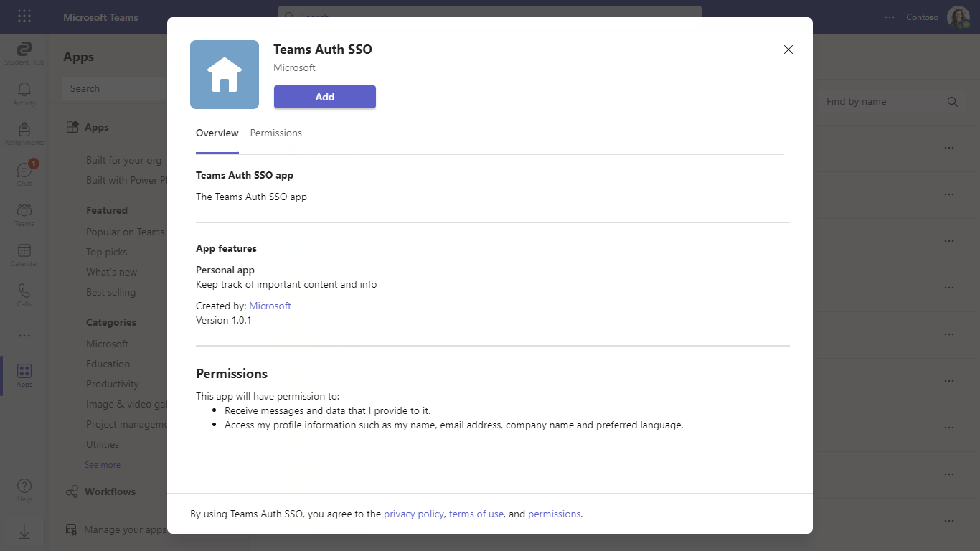Click the Student Hub icon
The height and width of the screenshot is (551, 980).
(24, 50)
